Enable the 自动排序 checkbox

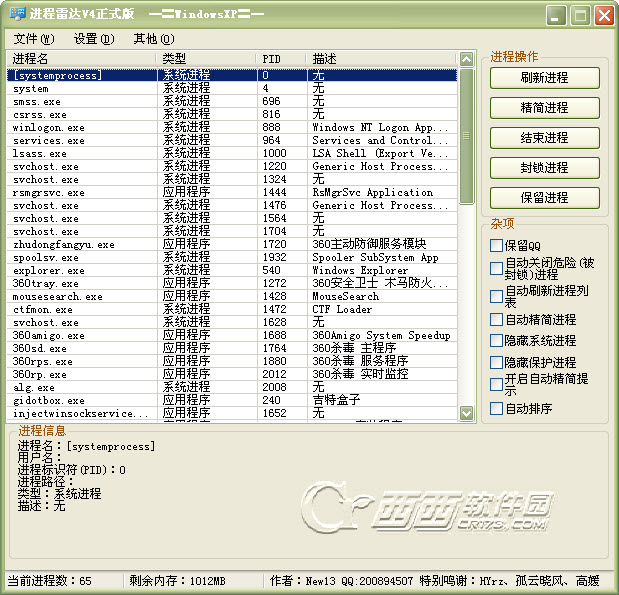(496, 408)
